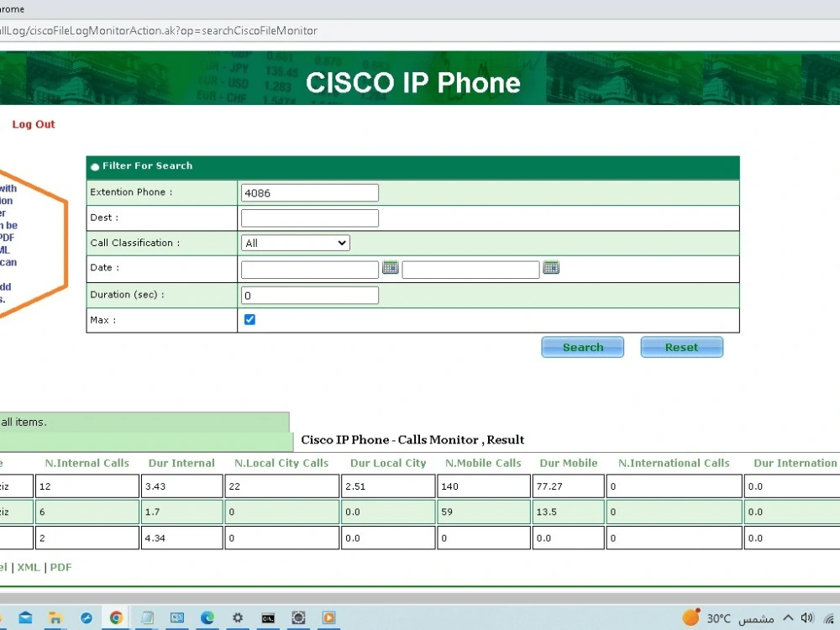Sort by Dur Internal column header
This screenshot has height=630, width=840.
[x=181, y=464]
